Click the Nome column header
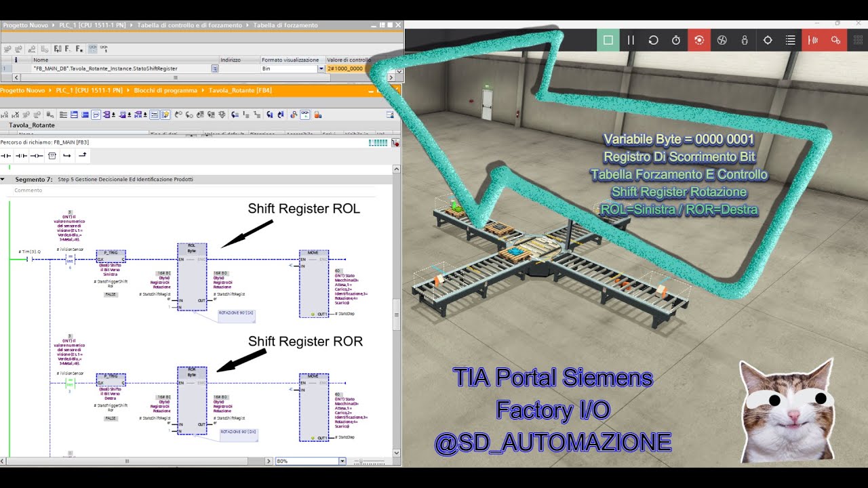Image resolution: width=868 pixels, height=488 pixels. pyautogui.click(x=125, y=60)
